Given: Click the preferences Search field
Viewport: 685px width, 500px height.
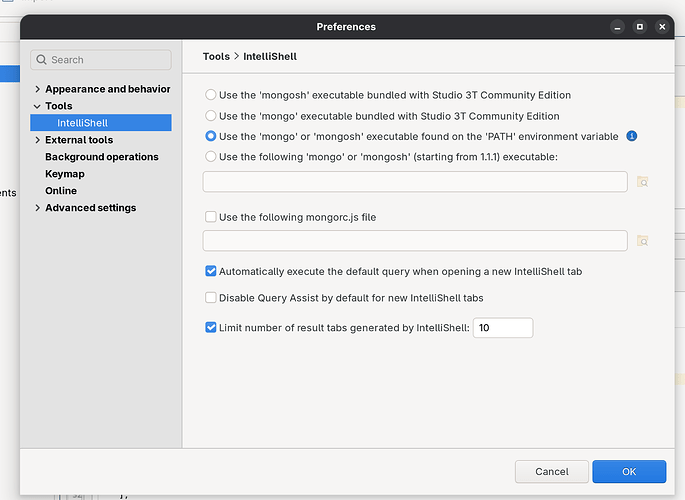Looking at the screenshot, I should [101, 60].
